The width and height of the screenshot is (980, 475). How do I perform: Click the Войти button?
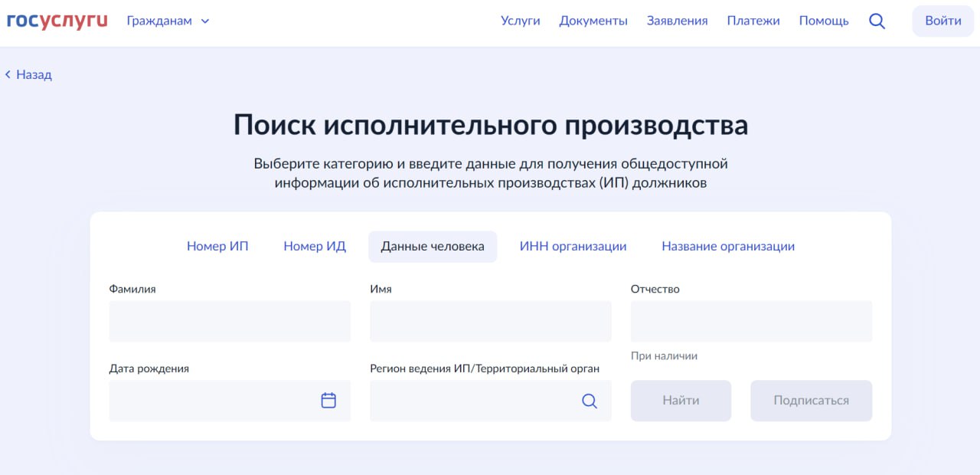(x=942, y=21)
